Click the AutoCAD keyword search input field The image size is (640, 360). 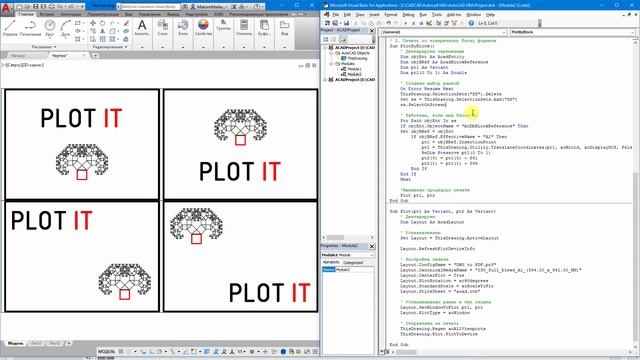149,7
